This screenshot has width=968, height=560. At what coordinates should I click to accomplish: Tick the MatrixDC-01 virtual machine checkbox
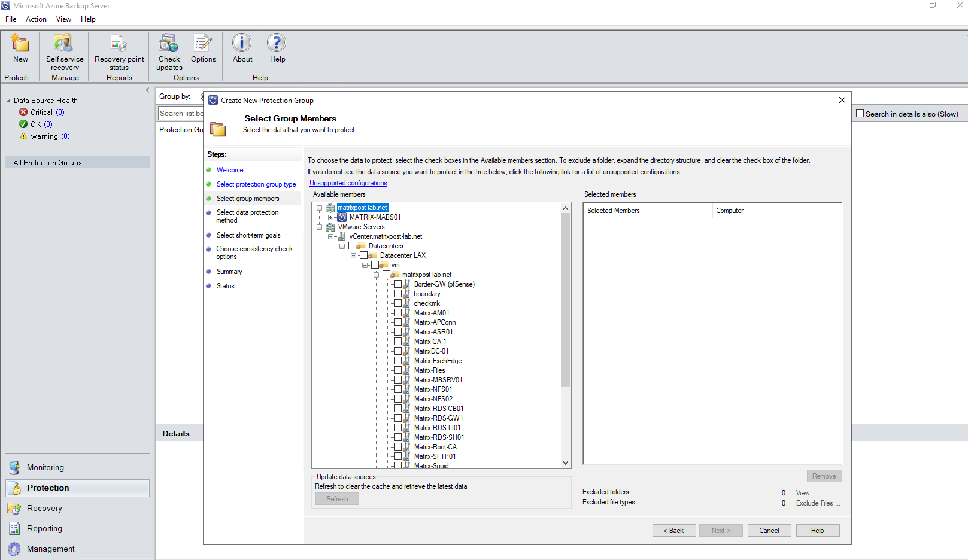click(x=397, y=351)
